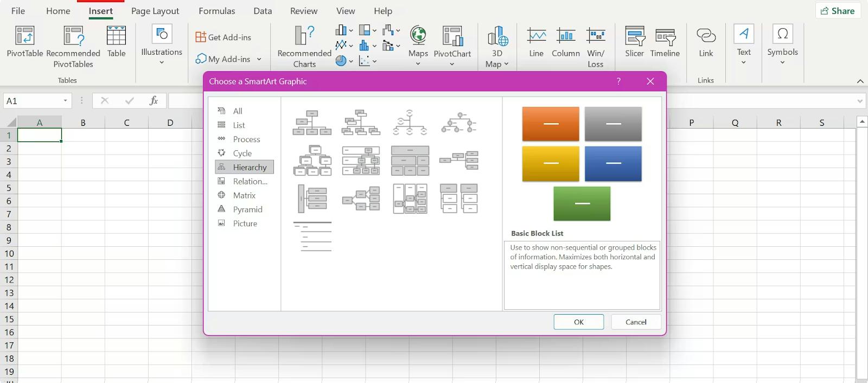Switch to the Page Layout tab
The height and width of the screenshot is (383, 868).
pyautogui.click(x=155, y=11)
